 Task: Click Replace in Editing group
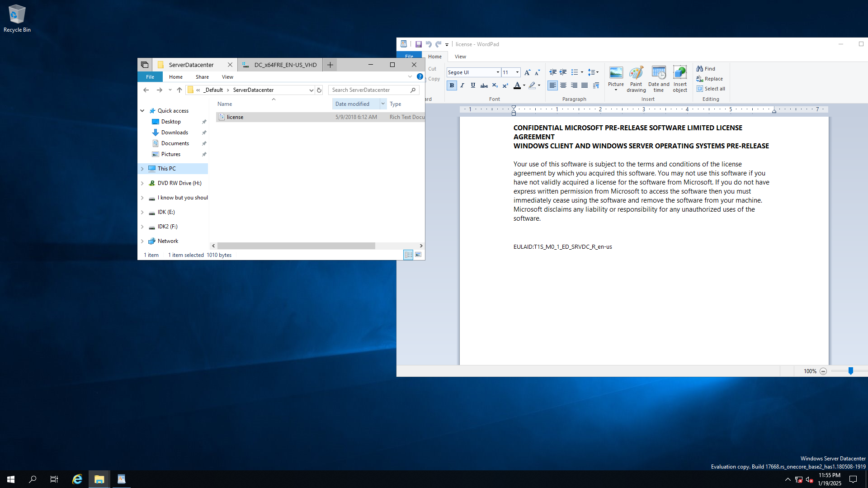(x=709, y=79)
